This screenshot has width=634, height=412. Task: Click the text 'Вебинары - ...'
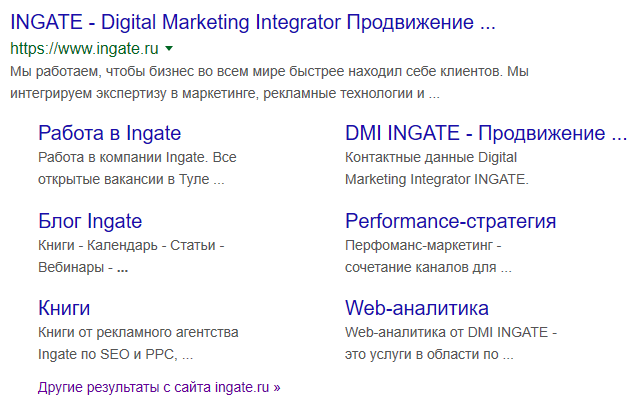click(83, 267)
